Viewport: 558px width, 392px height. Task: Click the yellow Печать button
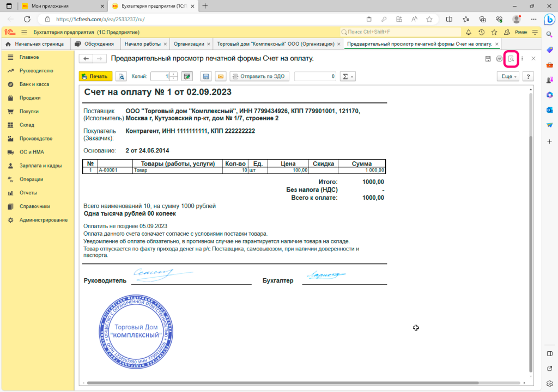click(95, 76)
